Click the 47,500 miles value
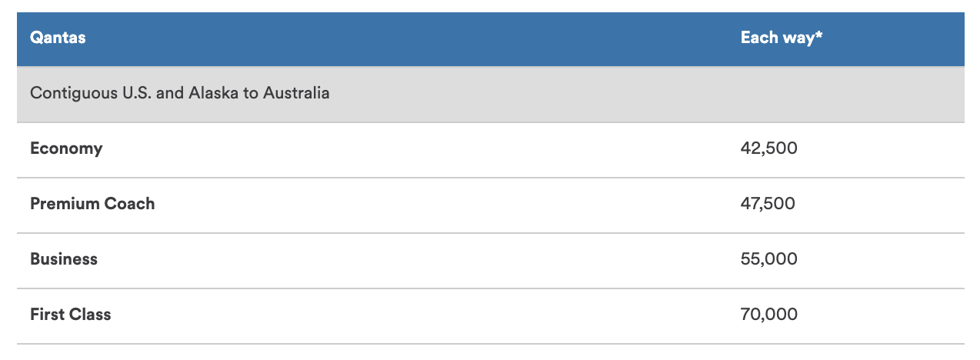Screen dimensions: 980x360 point(768,204)
